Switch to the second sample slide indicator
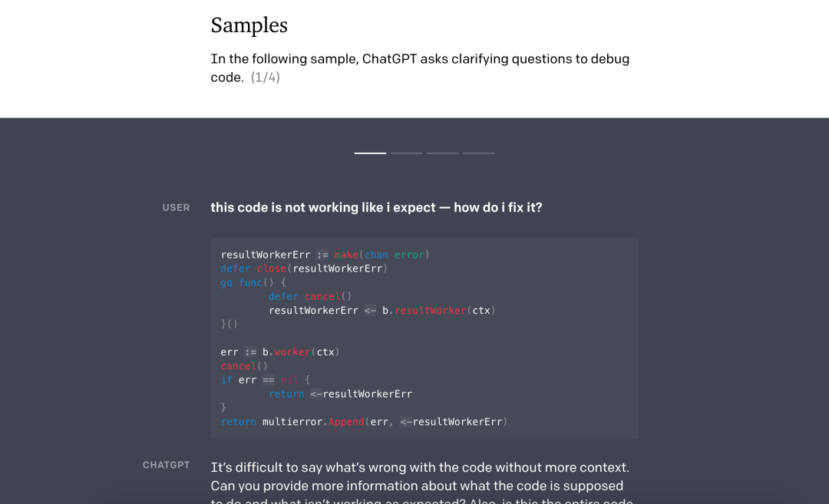Viewport: 829px width, 504px height. coord(406,153)
